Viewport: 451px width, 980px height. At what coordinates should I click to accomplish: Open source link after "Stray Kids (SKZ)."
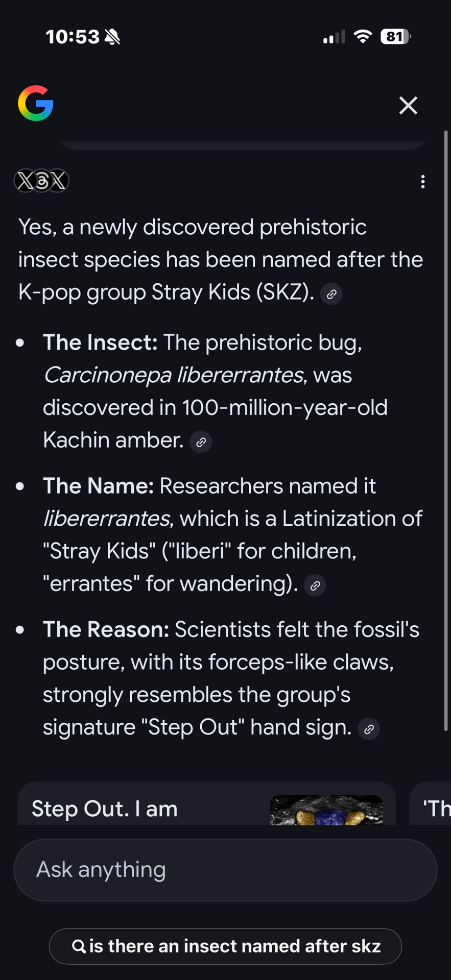[x=331, y=294]
